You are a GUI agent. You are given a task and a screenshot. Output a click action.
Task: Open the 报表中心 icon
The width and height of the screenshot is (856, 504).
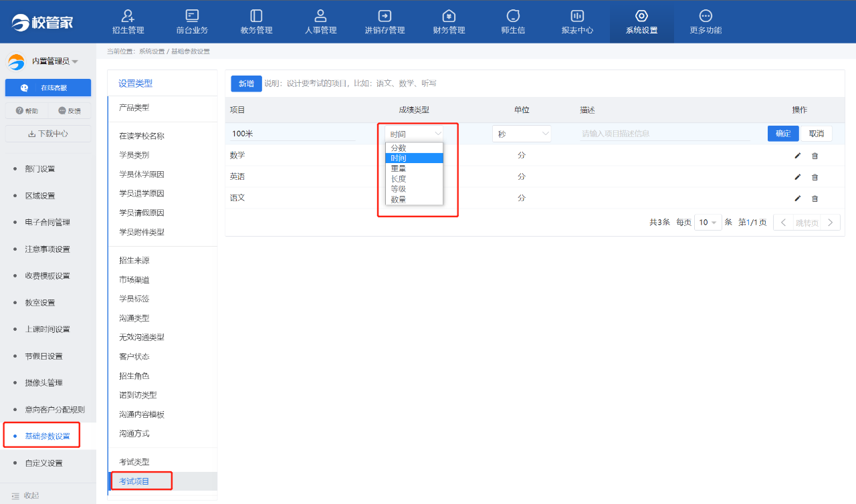click(577, 15)
